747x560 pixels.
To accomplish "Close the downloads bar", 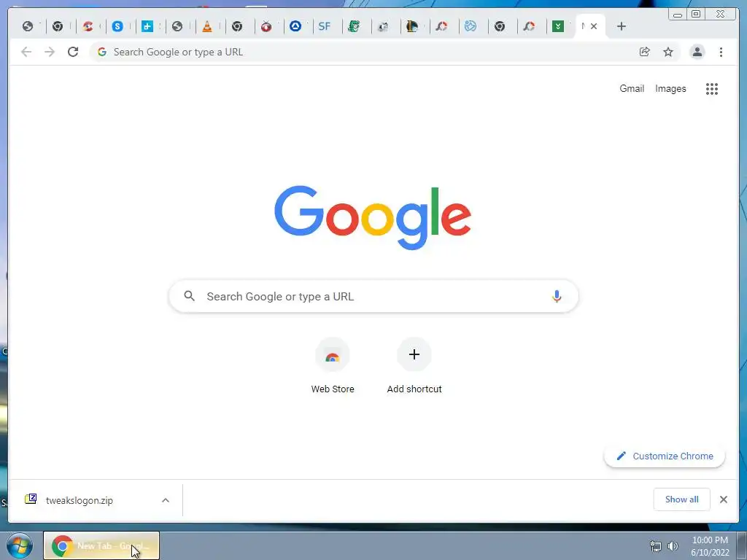I will [x=724, y=499].
